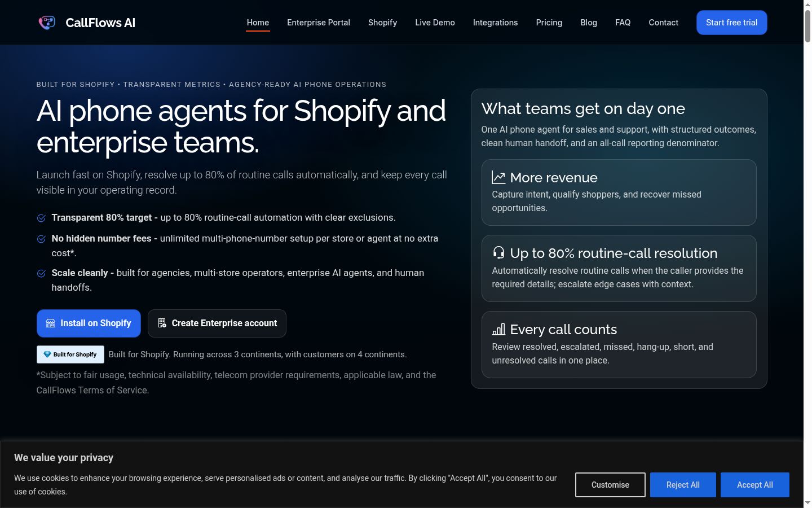This screenshot has width=812, height=508.
Task: Go to Enterprise Portal in the navigation
Action: 319,23
